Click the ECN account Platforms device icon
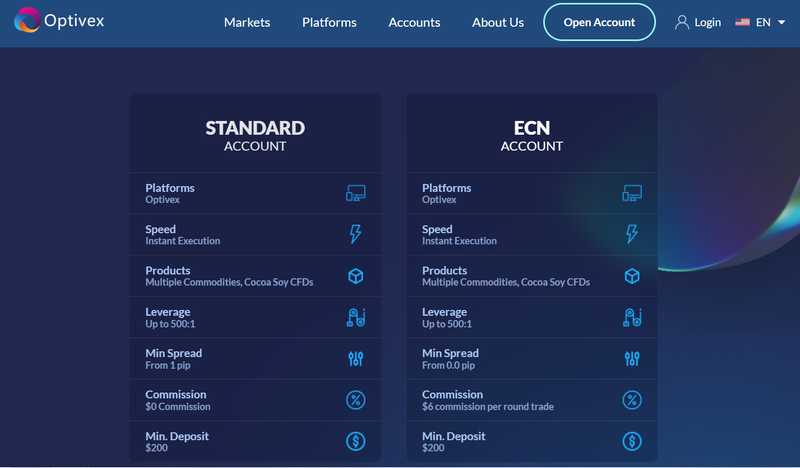The image size is (800, 468). pyautogui.click(x=632, y=193)
